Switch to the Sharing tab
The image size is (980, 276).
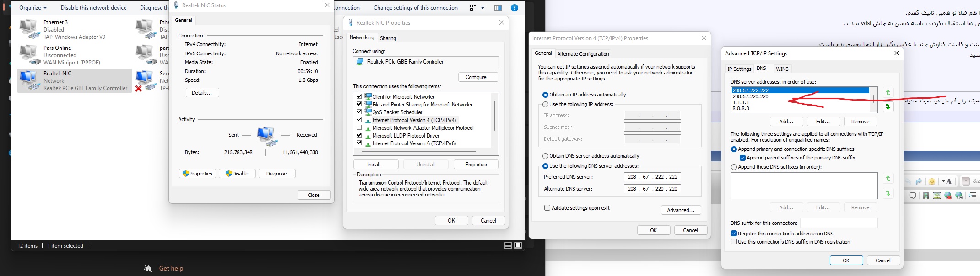[388, 38]
